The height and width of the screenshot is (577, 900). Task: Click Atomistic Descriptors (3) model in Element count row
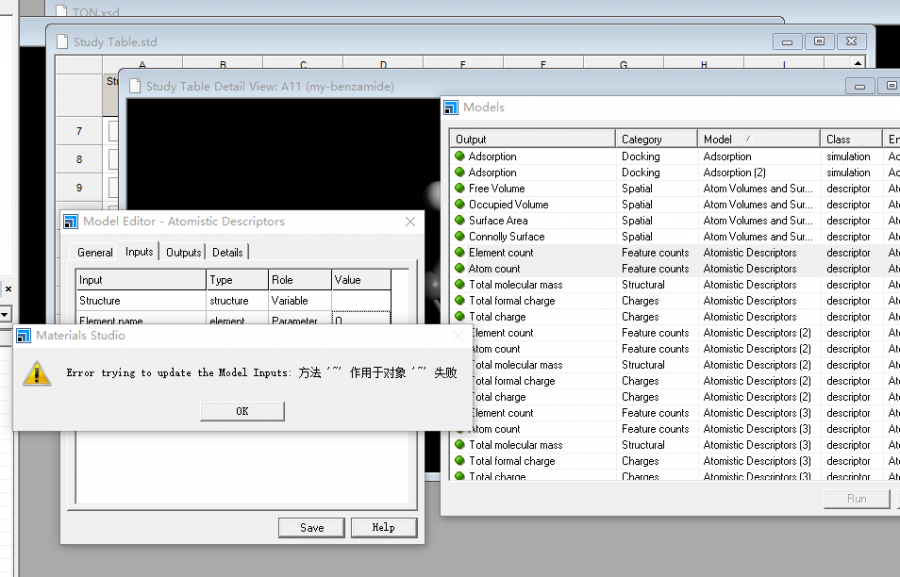click(757, 413)
